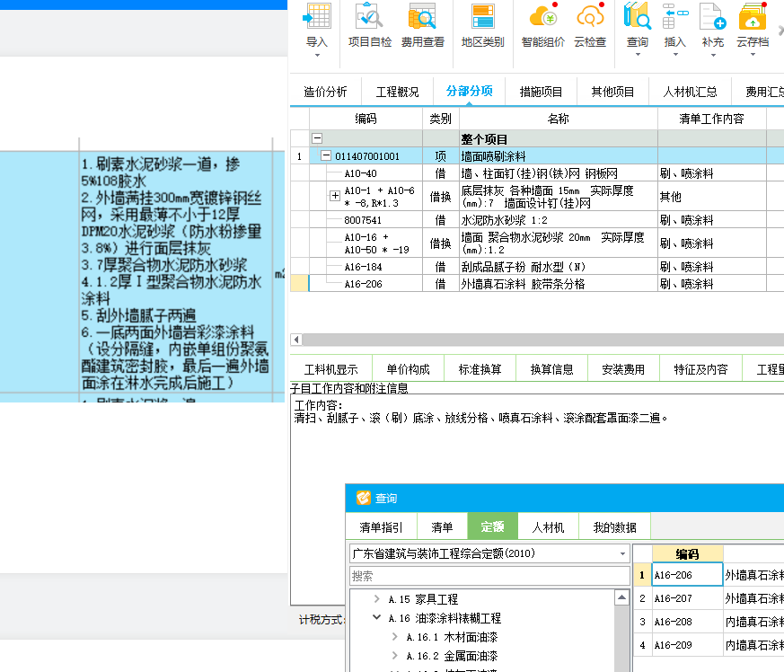
Task: Switch to 清单指引 tab in query dialog
Action: point(381,526)
